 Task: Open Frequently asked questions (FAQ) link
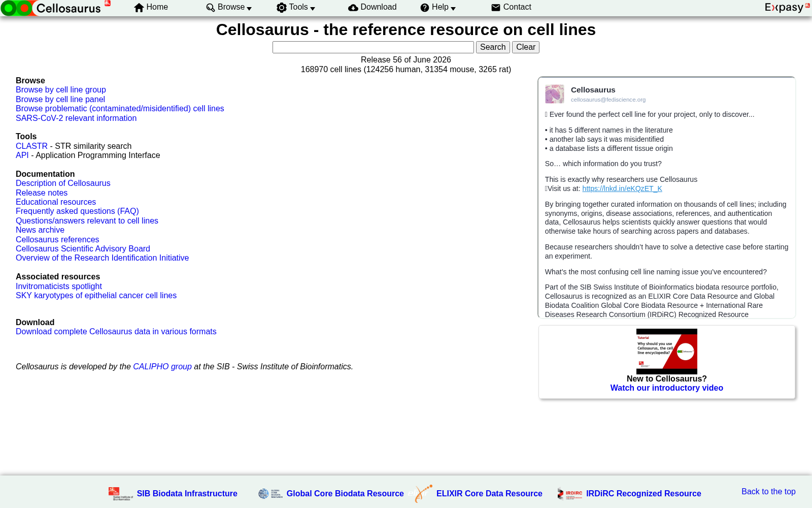[77, 211]
